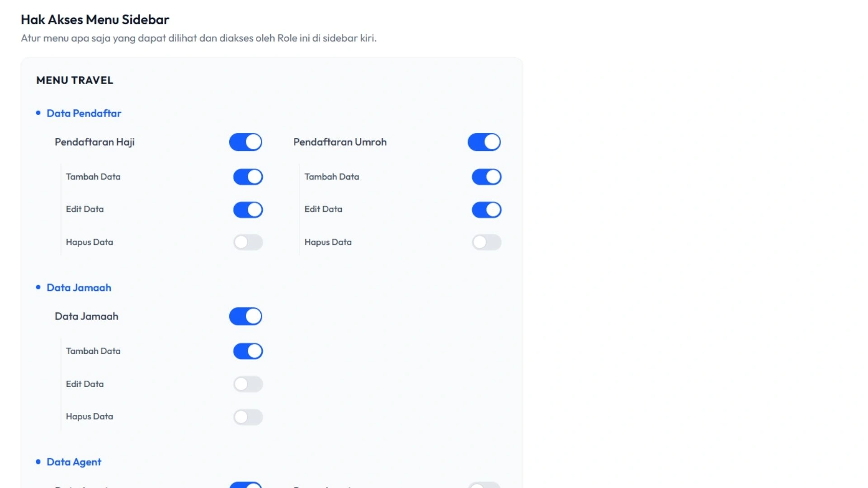Click the blue Data Pendaftar section heading
The width and height of the screenshot is (868, 488).
coord(84,113)
